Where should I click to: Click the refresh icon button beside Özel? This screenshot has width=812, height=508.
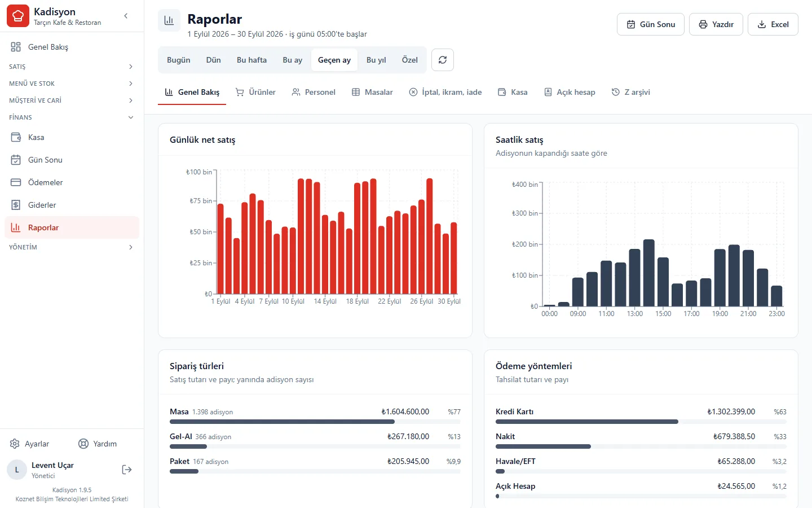(x=443, y=60)
